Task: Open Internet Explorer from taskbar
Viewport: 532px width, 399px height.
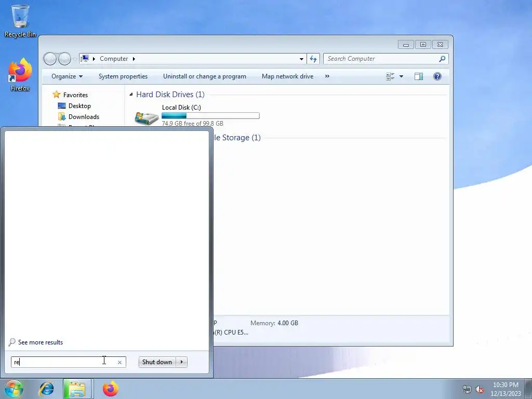Action: coord(46,389)
